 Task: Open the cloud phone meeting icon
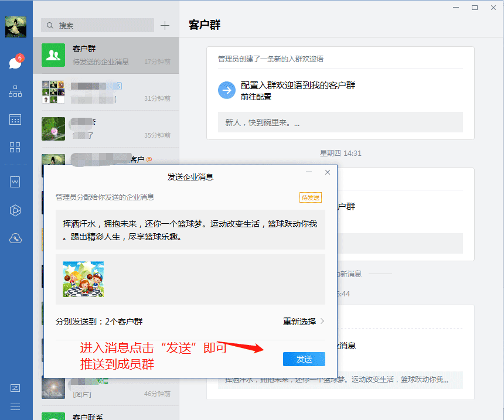15,238
